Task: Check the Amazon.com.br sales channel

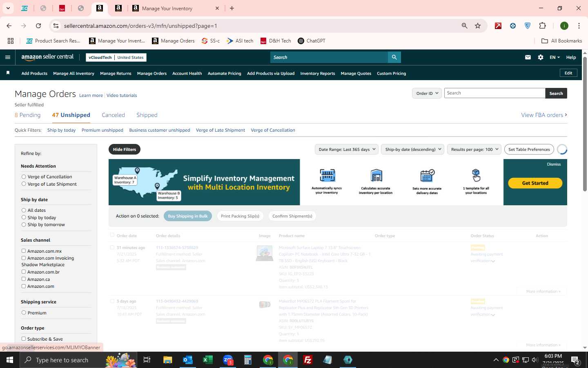Action: [x=24, y=272]
